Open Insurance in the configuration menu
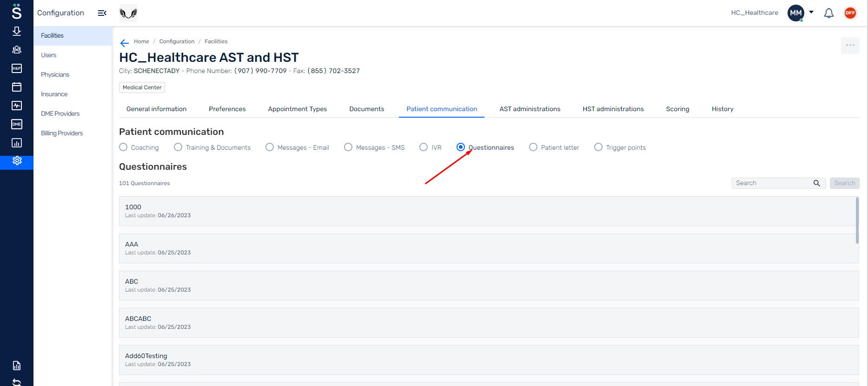 pyautogui.click(x=73, y=94)
